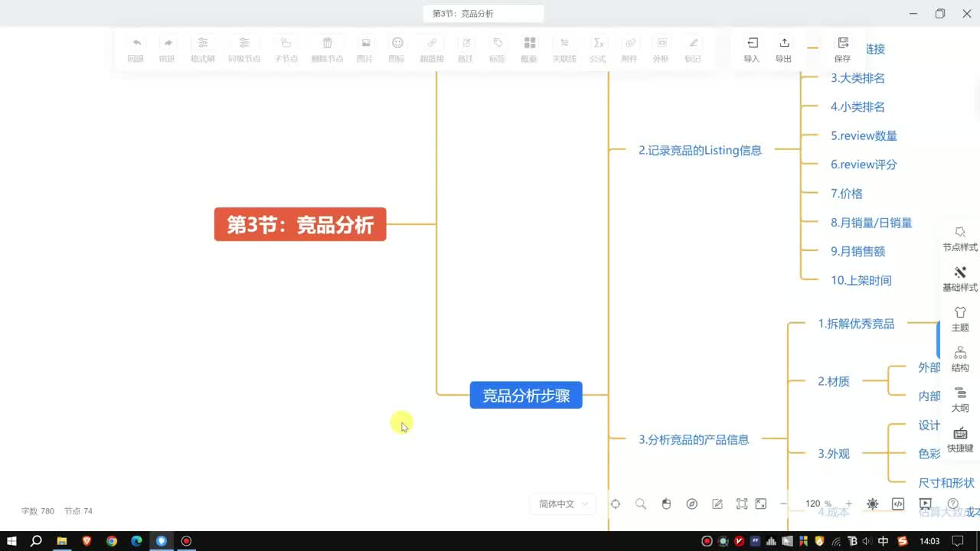Zoom in with the plus button

coord(848,504)
